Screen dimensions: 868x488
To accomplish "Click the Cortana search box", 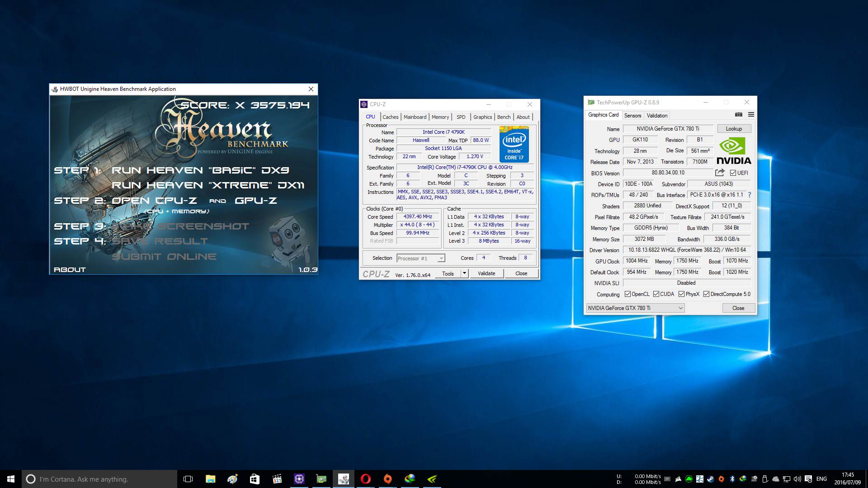I will (x=99, y=479).
